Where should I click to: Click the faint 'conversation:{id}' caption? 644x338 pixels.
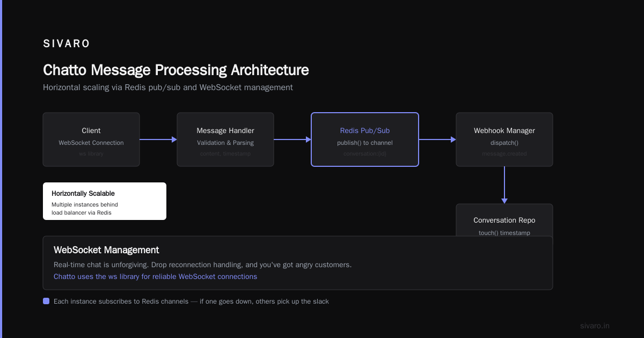pos(365,153)
